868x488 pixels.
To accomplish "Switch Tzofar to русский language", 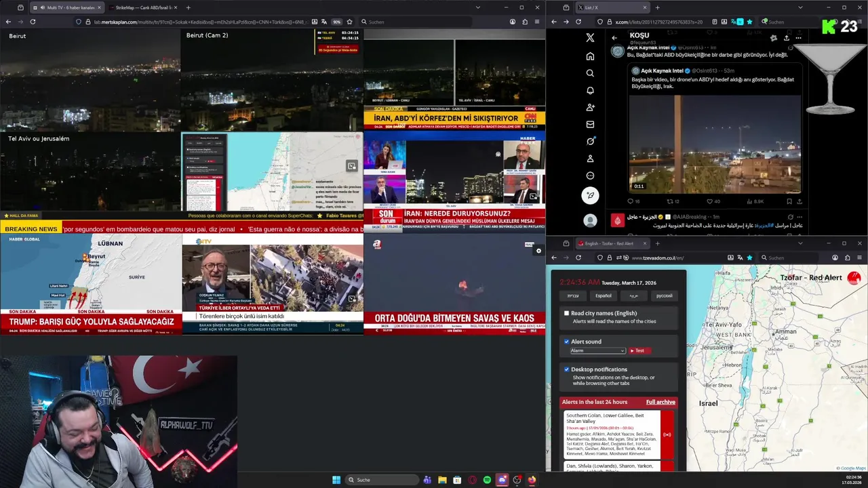I will tap(665, 296).
